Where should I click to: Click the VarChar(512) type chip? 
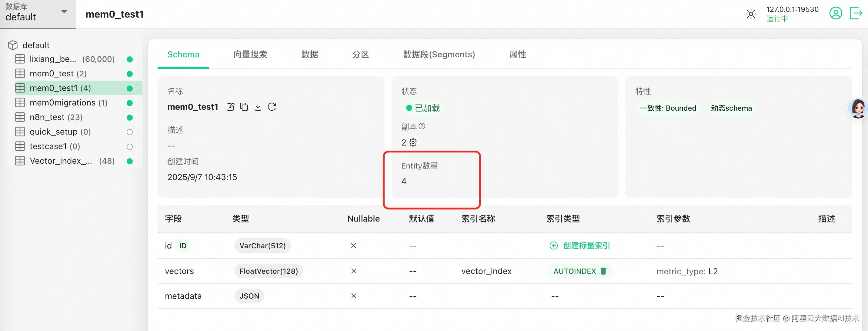click(x=262, y=246)
